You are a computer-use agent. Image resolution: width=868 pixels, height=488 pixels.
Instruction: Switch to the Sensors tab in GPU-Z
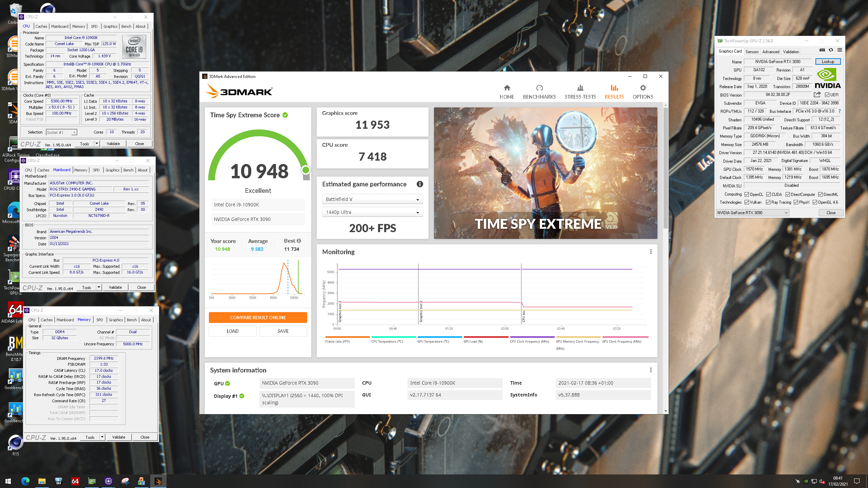pyautogui.click(x=752, y=52)
